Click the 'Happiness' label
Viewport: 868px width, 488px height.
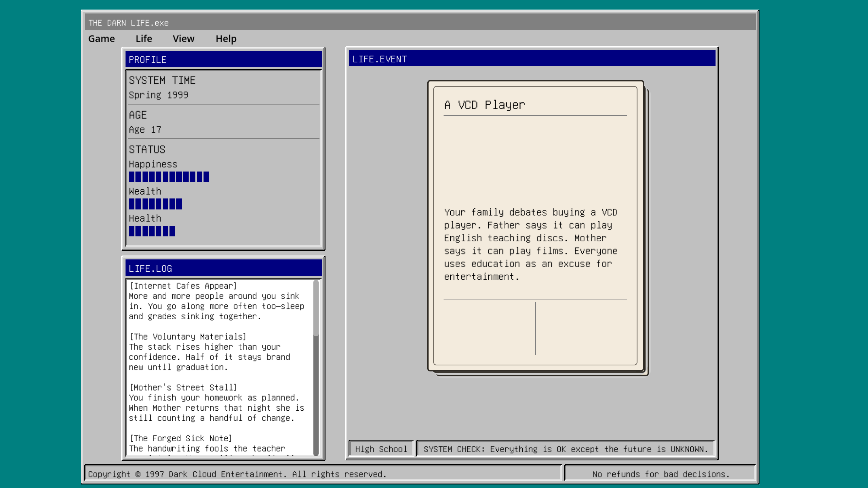[x=153, y=164]
